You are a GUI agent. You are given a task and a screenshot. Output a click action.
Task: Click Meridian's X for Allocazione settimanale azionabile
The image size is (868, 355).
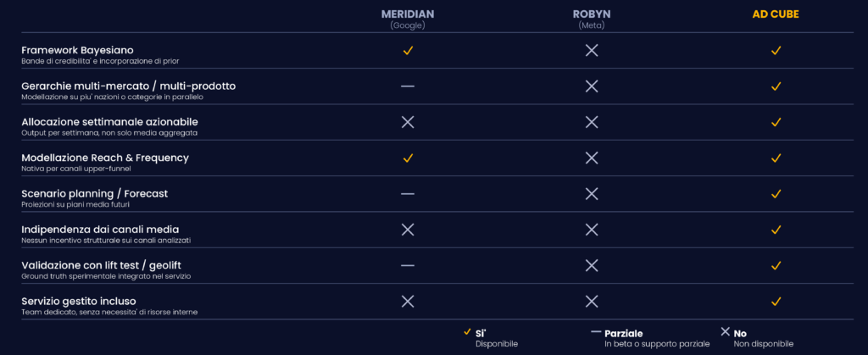[408, 122]
